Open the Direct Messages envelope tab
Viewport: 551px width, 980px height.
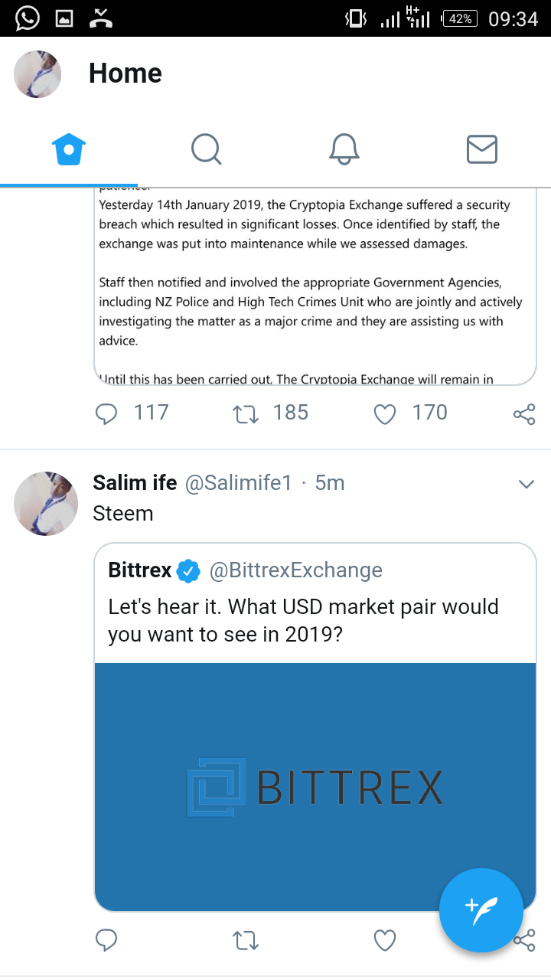(x=482, y=149)
